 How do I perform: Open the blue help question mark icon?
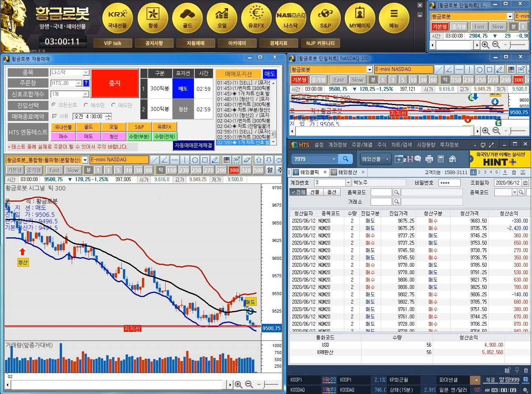tap(86, 83)
